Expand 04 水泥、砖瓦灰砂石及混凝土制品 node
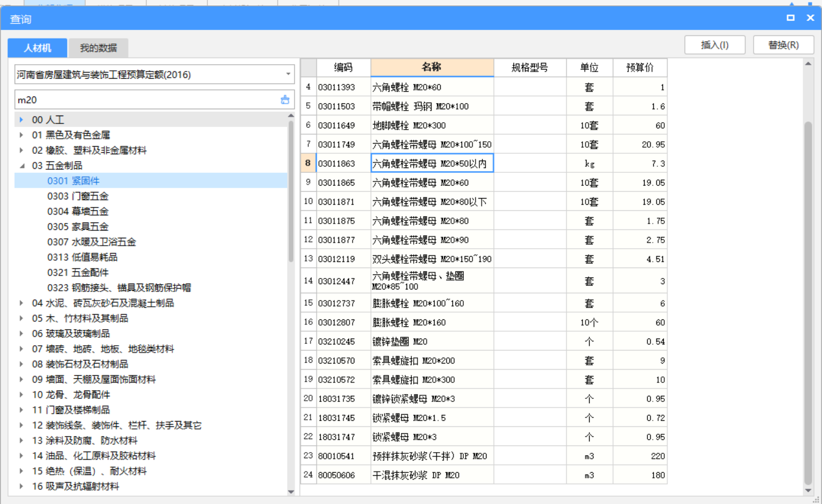This screenshot has width=822, height=504. pyautogui.click(x=22, y=303)
